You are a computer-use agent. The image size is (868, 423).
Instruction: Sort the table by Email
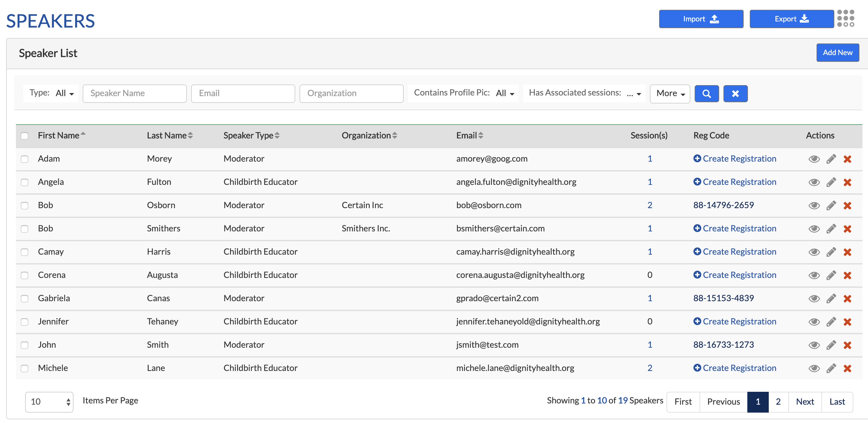[x=470, y=135]
